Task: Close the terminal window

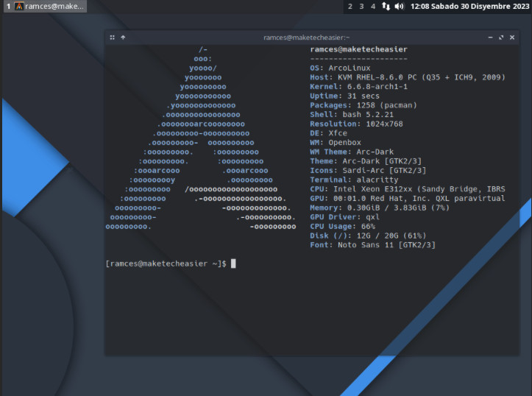Action: click(x=512, y=38)
